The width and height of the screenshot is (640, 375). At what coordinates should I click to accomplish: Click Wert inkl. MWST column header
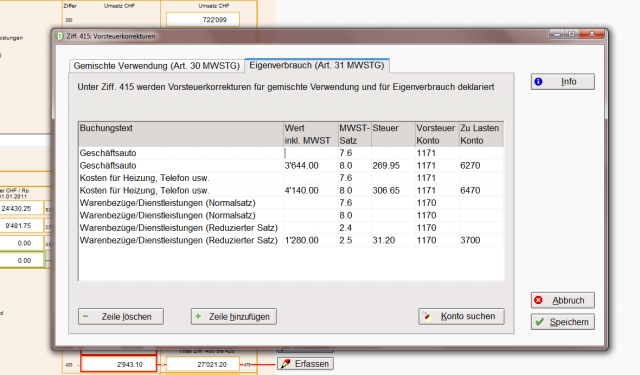point(311,134)
